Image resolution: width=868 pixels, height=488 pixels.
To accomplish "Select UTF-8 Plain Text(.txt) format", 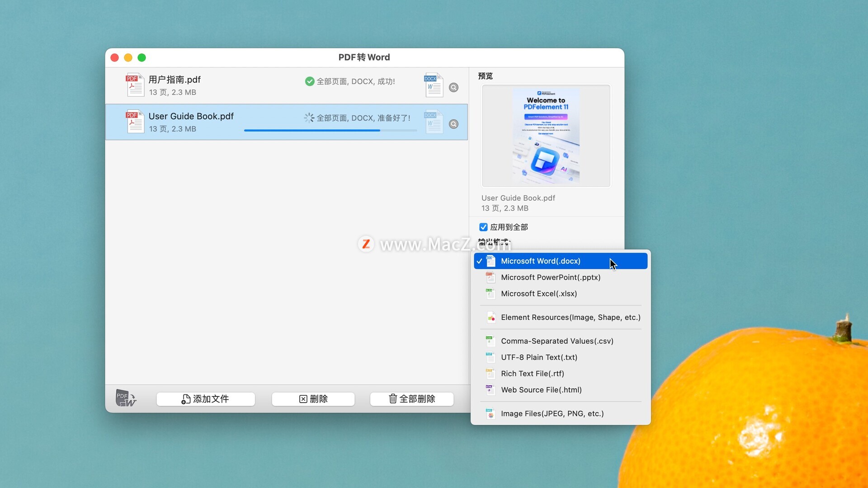I will 561,357.
